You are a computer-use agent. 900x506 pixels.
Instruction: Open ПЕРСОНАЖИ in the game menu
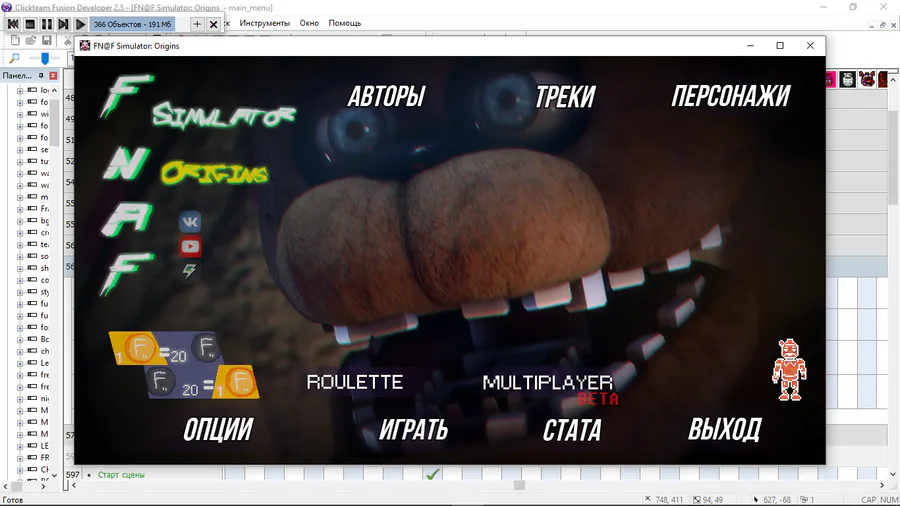[x=731, y=96]
